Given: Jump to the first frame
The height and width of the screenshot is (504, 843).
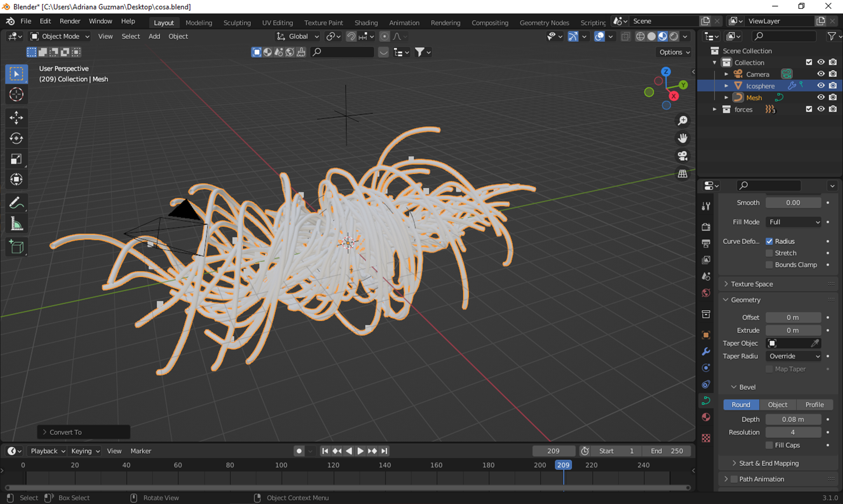Looking at the screenshot, I should pos(325,451).
